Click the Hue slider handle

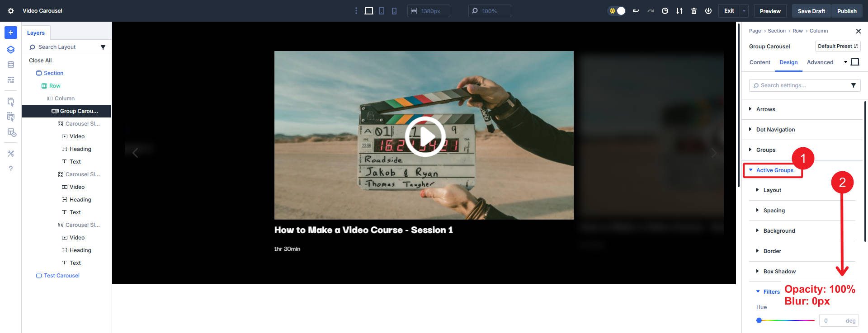[759, 320]
